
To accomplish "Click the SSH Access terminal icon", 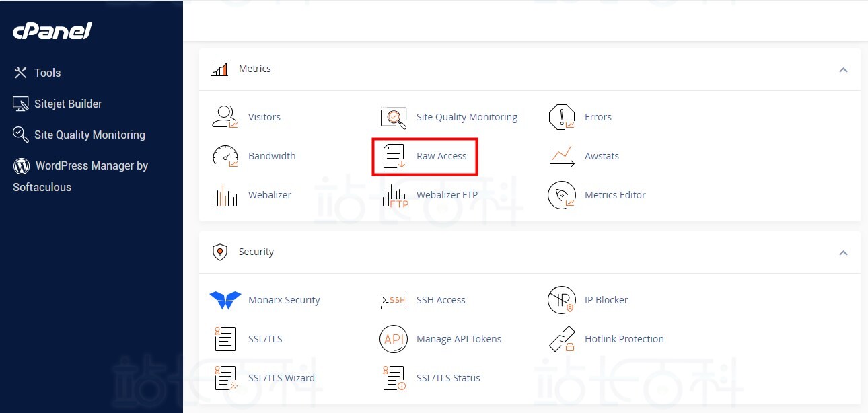I will click(x=394, y=300).
